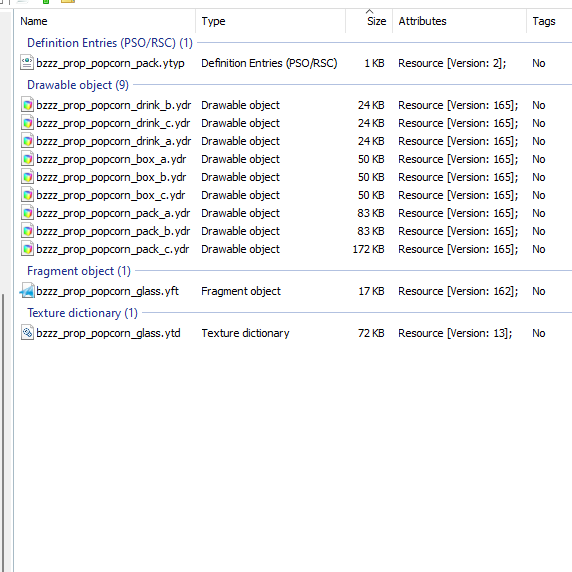Image resolution: width=572 pixels, height=572 pixels.
Task: Sort by the Attributes column
Action: coord(459,21)
